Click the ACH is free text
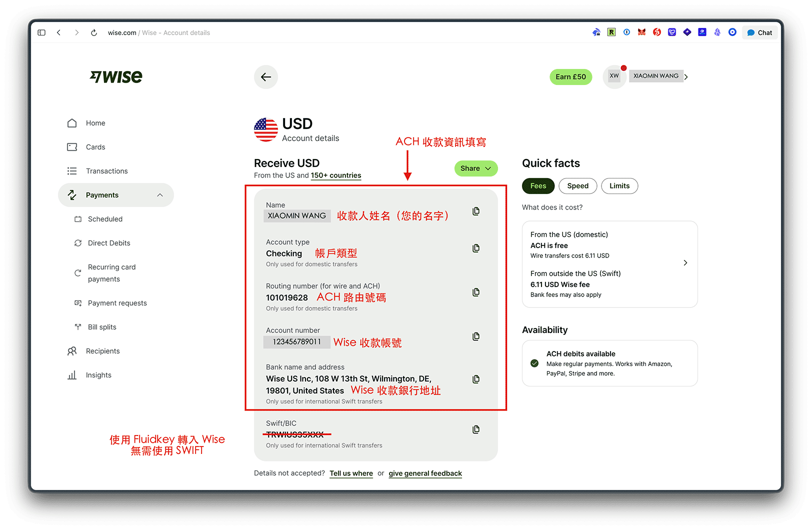This screenshot has width=812, height=530. [549, 245]
